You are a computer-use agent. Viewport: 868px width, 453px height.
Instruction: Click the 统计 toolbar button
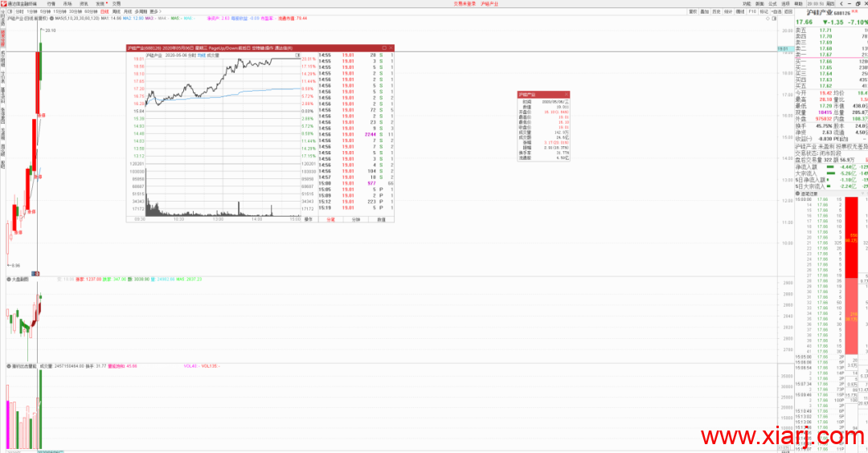[728, 11]
